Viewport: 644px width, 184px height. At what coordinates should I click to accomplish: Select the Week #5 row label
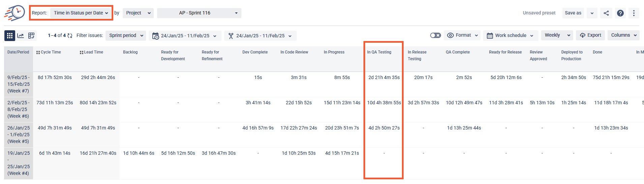pyautogui.click(x=19, y=135)
